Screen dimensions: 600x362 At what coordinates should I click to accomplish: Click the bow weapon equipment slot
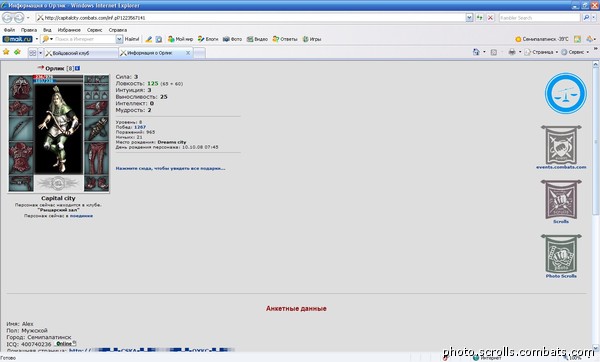pyautogui.click(x=21, y=129)
